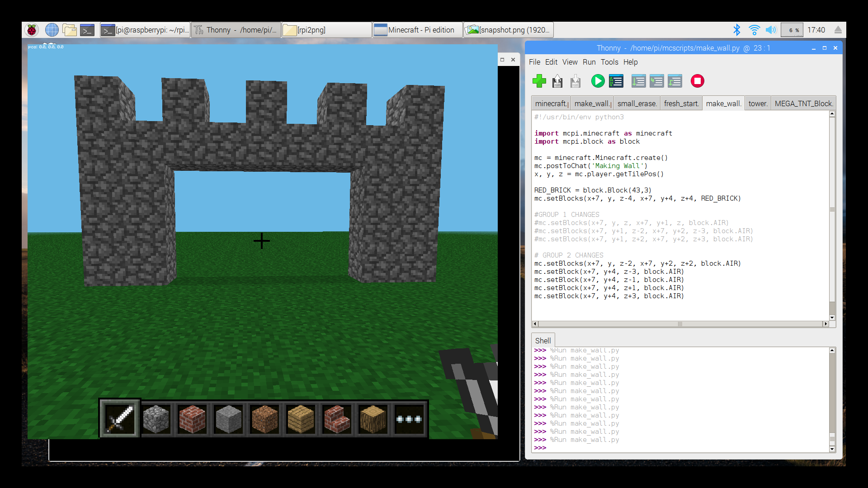The image size is (868, 488).
Task: Select the cobblestone block in the hotbar
Action: 156,419
